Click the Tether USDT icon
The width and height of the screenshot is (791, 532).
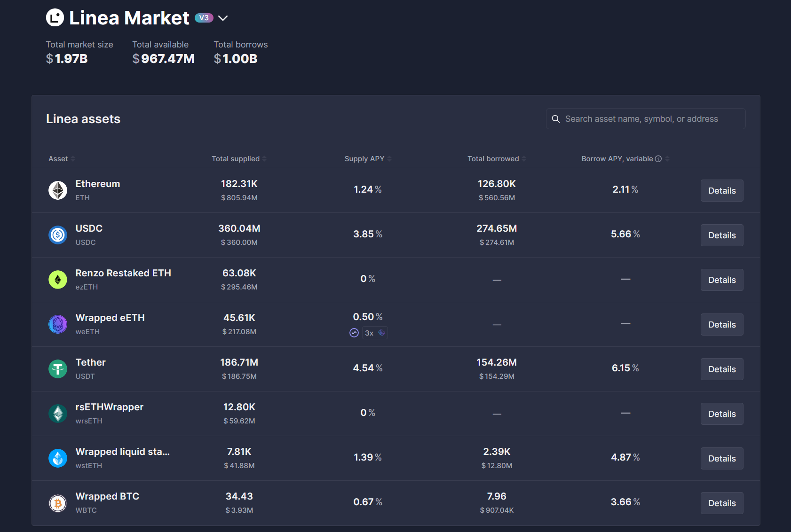point(58,369)
